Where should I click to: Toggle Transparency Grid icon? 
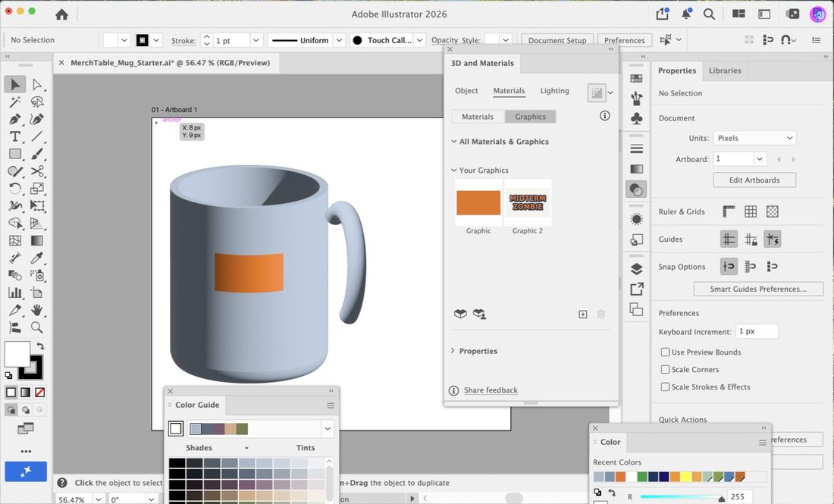point(773,211)
